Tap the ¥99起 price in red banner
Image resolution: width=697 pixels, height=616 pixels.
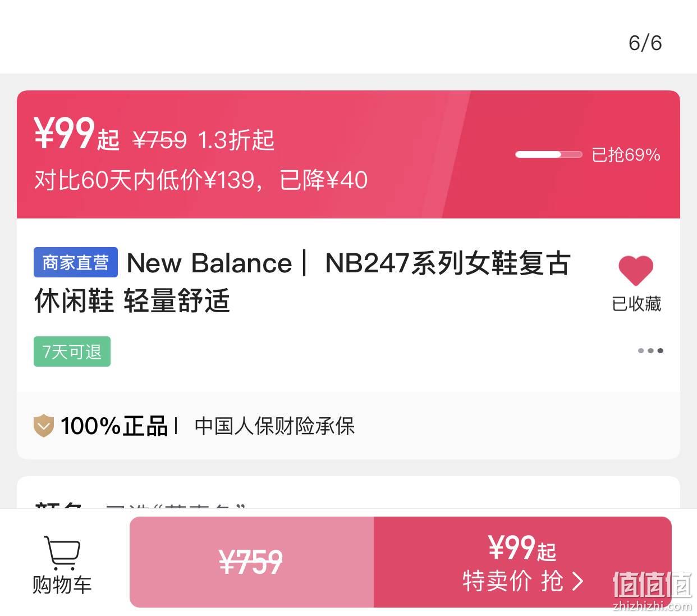pyautogui.click(x=77, y=134)
